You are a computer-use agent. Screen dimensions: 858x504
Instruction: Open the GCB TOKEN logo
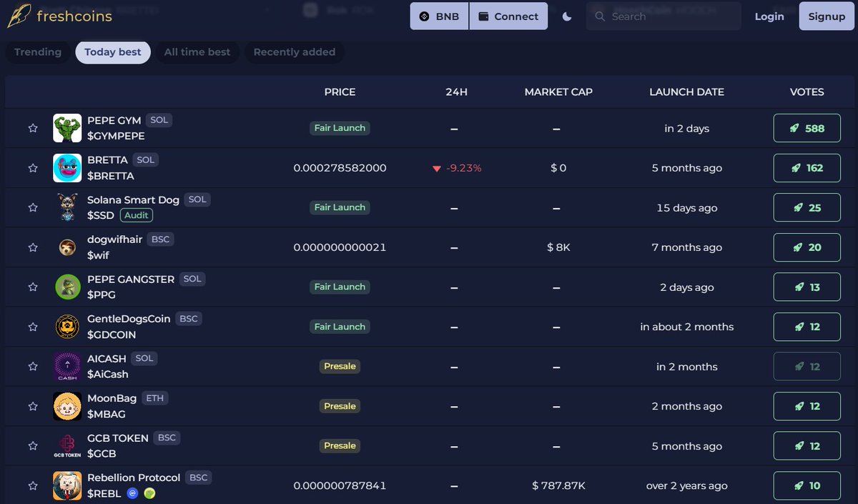pos(67,446)
